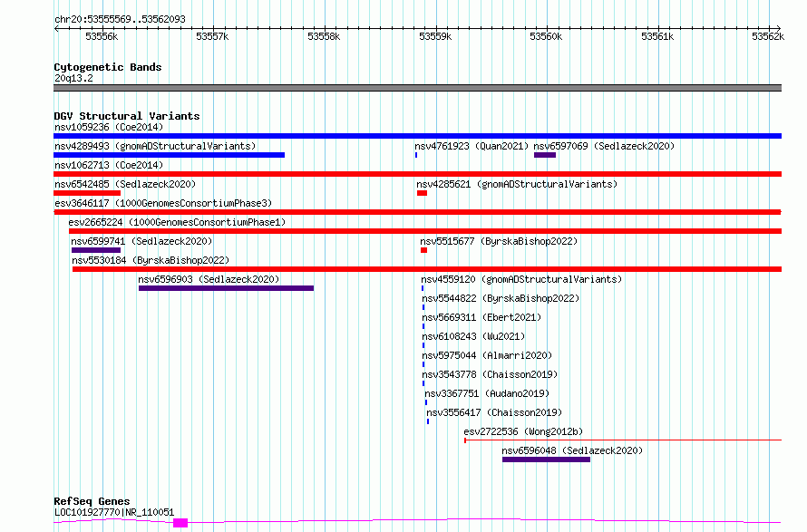
Task: Open nsv4289493 (gnomADStructuralVariants) label
Action: click(x=155, y=146)
